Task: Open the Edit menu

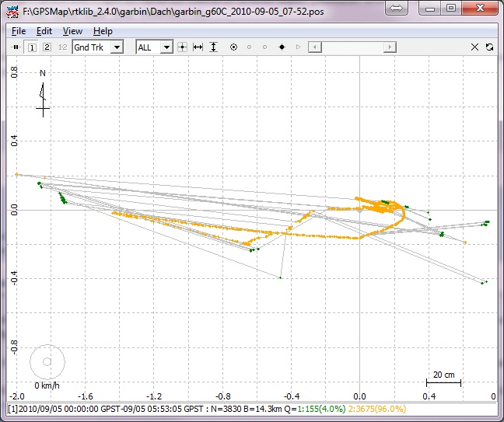Action: [x=44, y=31]
